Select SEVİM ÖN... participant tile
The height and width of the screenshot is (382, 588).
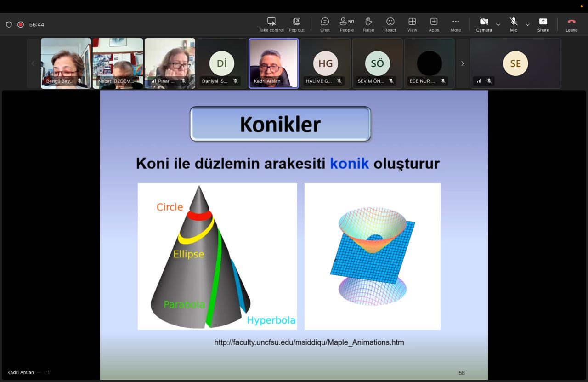[x=377, y=63]
